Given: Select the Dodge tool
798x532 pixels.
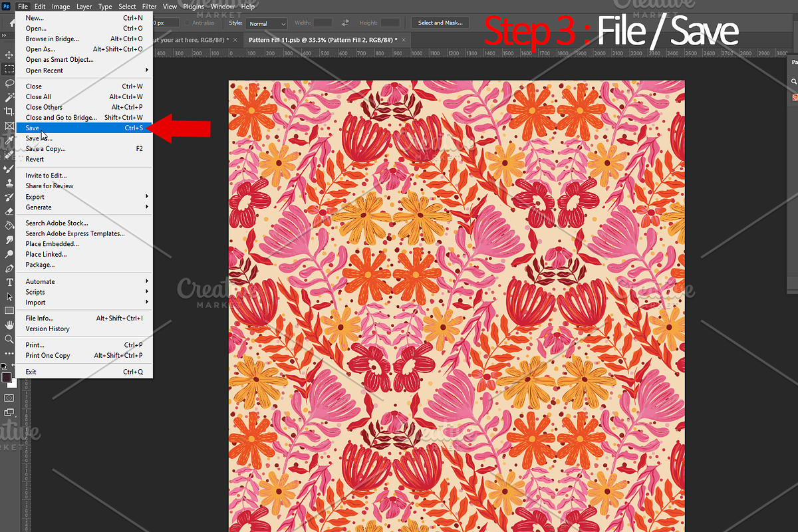Looking at the screenshot, I should pyautogui.click(x=9, y=254).
